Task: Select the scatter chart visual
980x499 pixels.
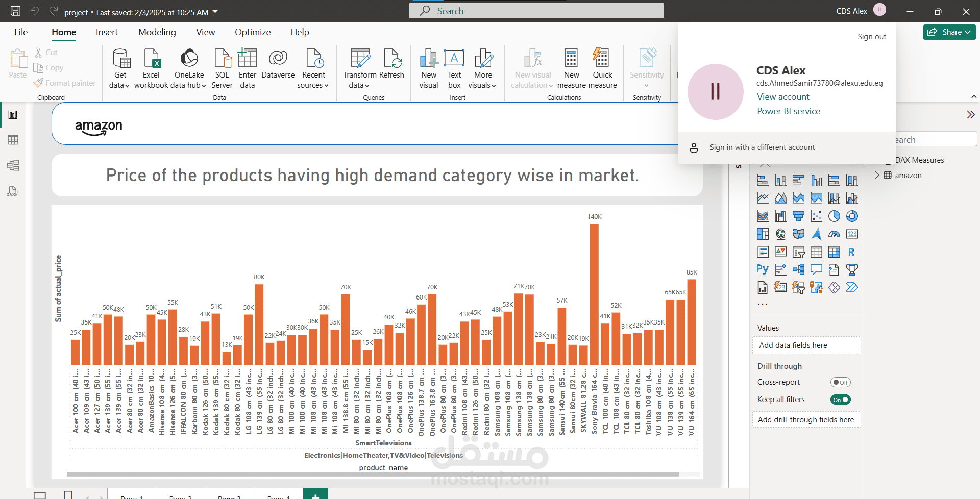Action: [816, 216]
